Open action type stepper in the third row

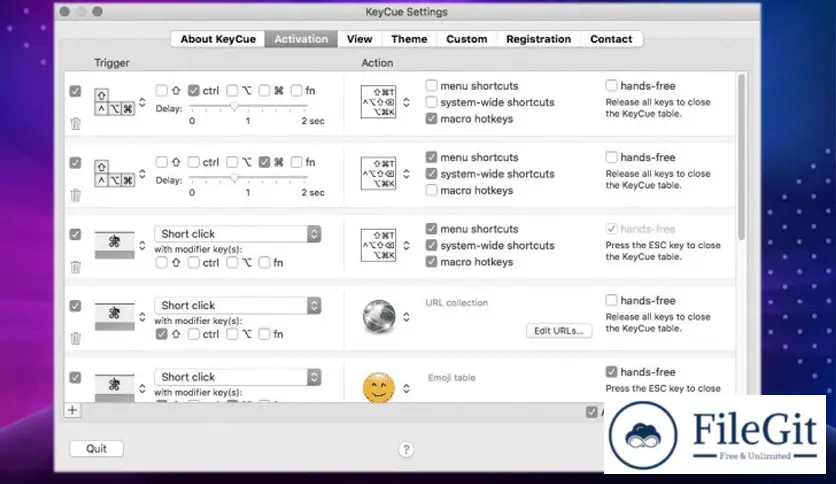pyautogui.click(x=406, y=245)
